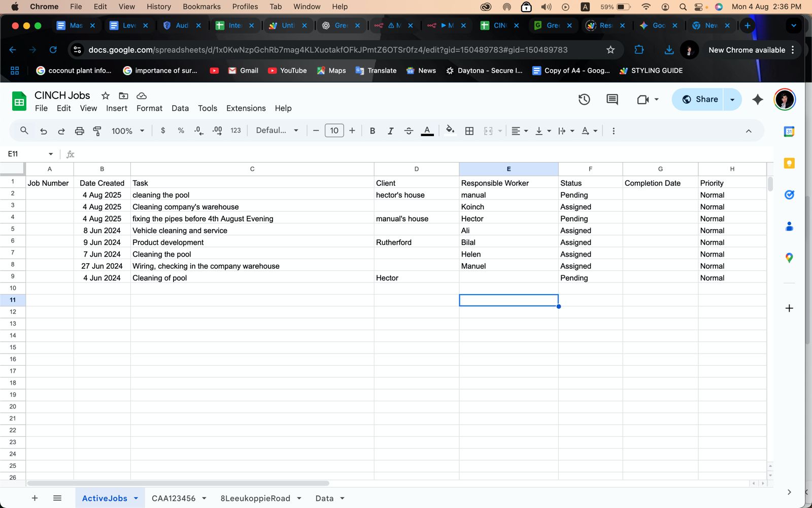This screenshot has height=508, width=812.
Task: Open the version history
Action: [584, 99]
